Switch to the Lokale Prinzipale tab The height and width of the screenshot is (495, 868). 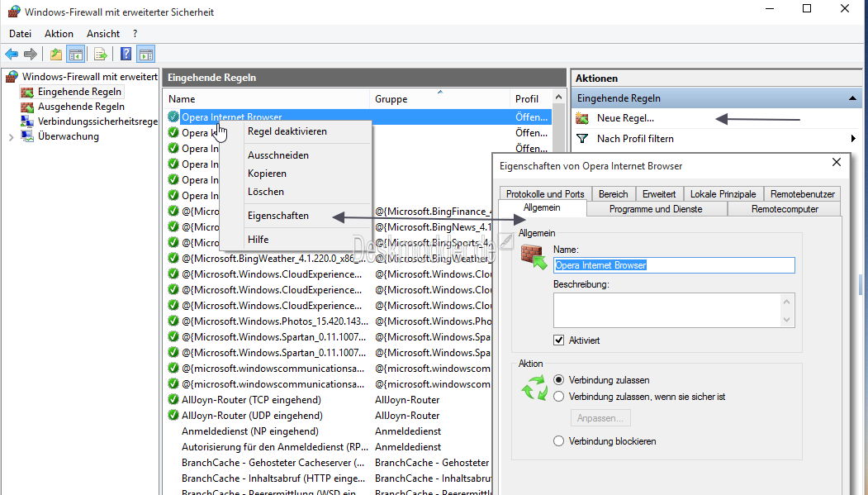pyautogui.click(x=723, y=194)
